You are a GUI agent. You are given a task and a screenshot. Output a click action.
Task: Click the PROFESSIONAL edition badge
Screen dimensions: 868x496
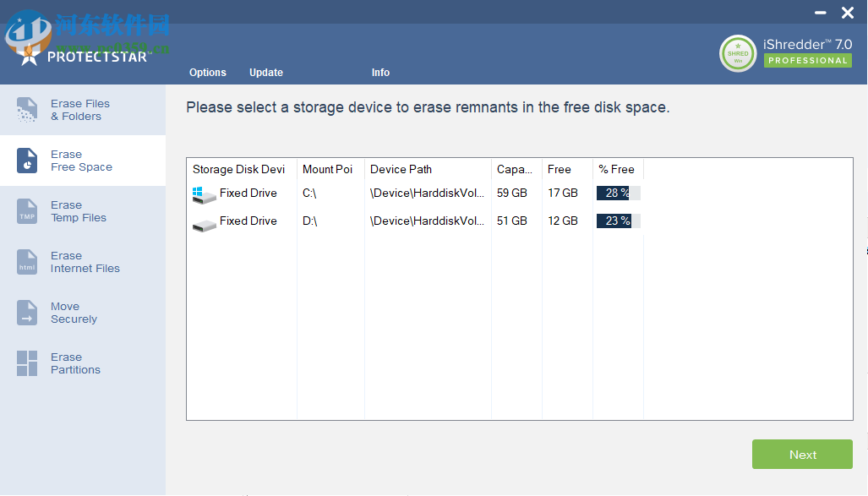tap(808, 61)
